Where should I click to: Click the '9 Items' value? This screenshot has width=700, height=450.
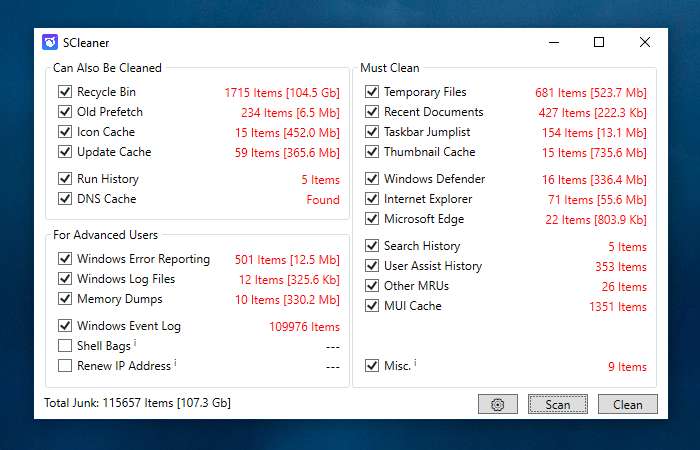coord(627,367)
